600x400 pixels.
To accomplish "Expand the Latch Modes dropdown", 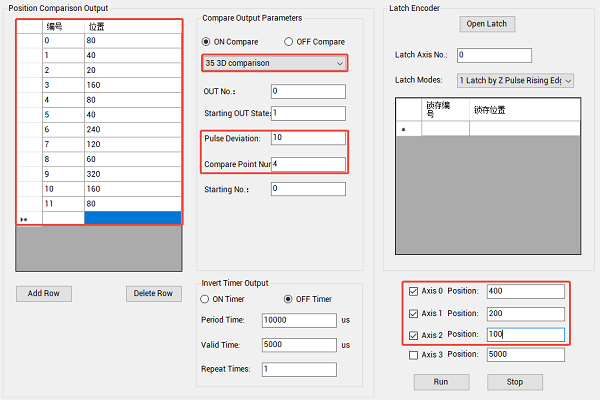I will pyautogui.click(x=514, y=80).
